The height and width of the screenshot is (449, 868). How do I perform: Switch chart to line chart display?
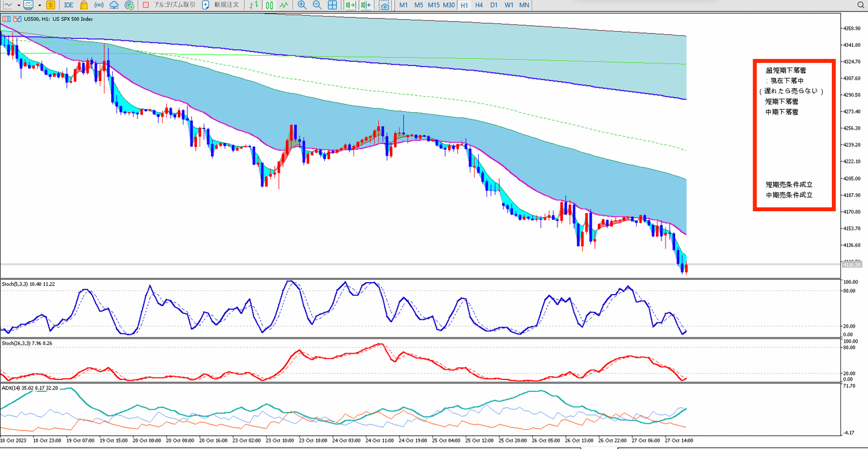coord(284,5)
